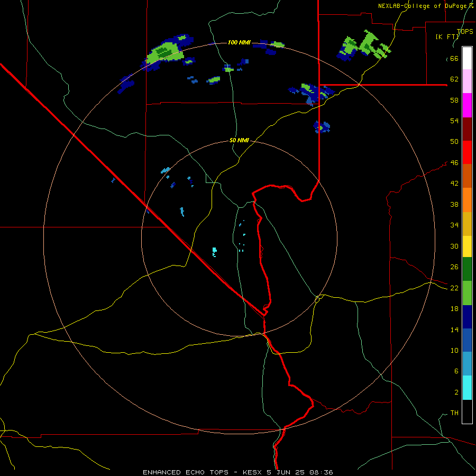Viewport: 476px width, 476px height.
Task: Click the dark orange swatch between 42 and 46
Action: (x=467, y=176)
